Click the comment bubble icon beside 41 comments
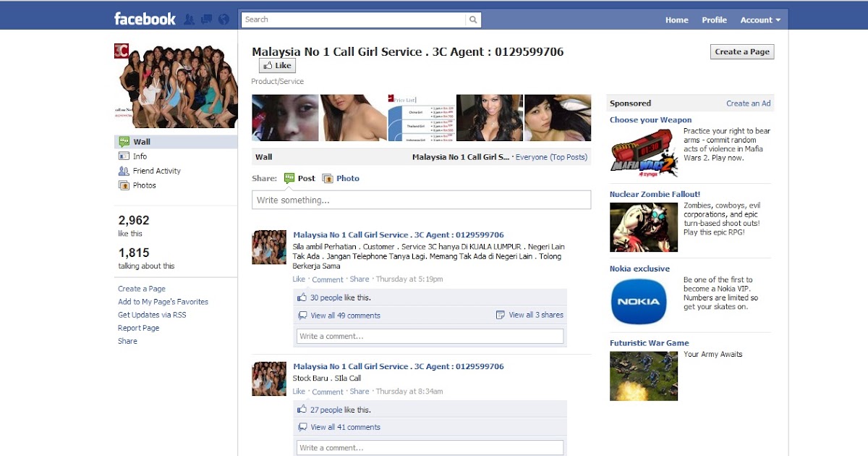 (x=302, y=427)
